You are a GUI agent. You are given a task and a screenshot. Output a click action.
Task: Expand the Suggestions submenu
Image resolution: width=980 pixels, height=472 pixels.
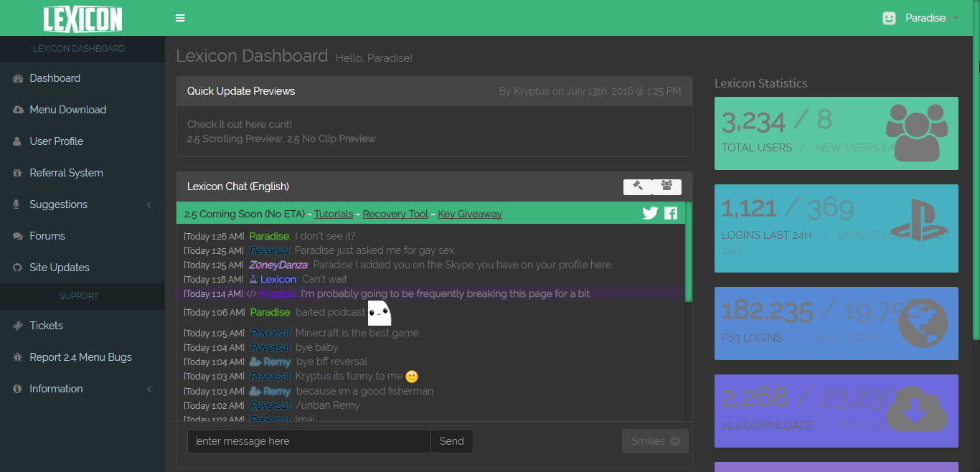pyautogui.click(x=83, y=204)
